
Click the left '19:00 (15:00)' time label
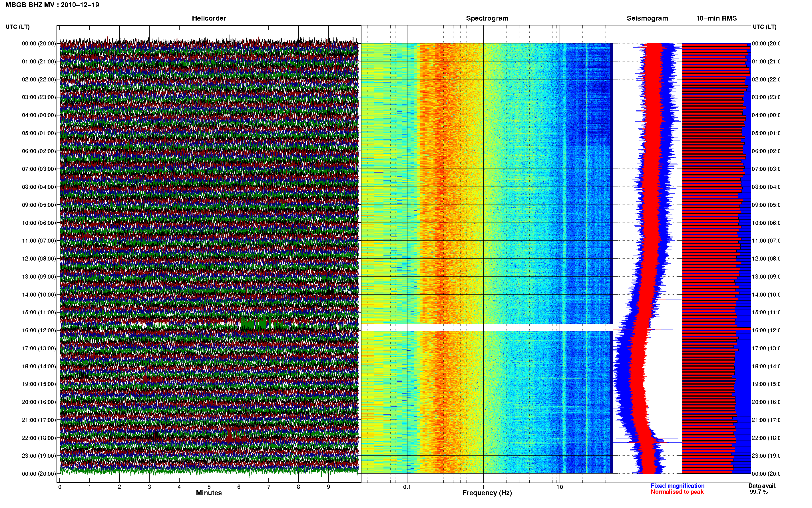39,384
